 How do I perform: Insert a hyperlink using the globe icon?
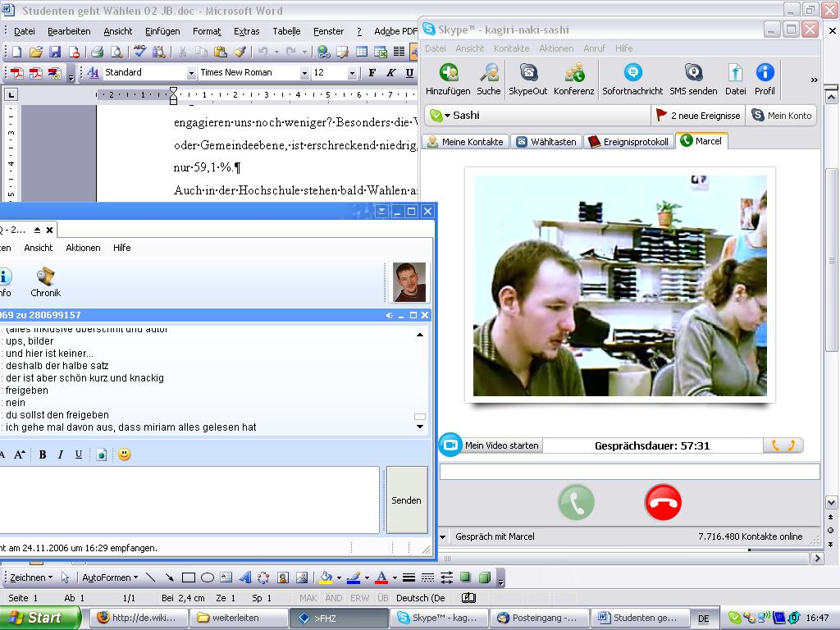pyautogui.click(x=323, y=52)
